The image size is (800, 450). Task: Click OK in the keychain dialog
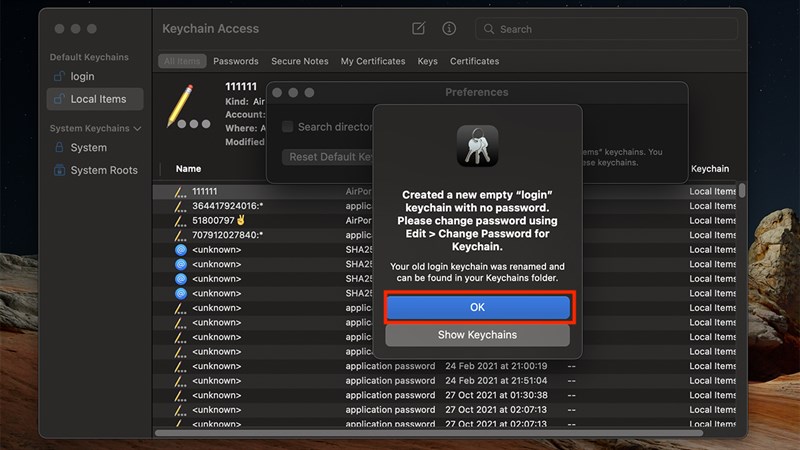pos(478,308)
